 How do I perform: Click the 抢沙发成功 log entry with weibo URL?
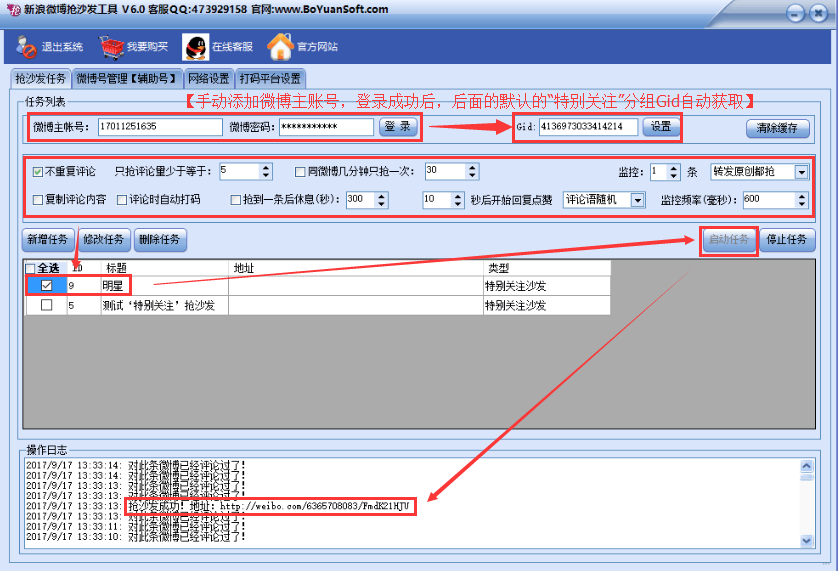tap(270, 506)
